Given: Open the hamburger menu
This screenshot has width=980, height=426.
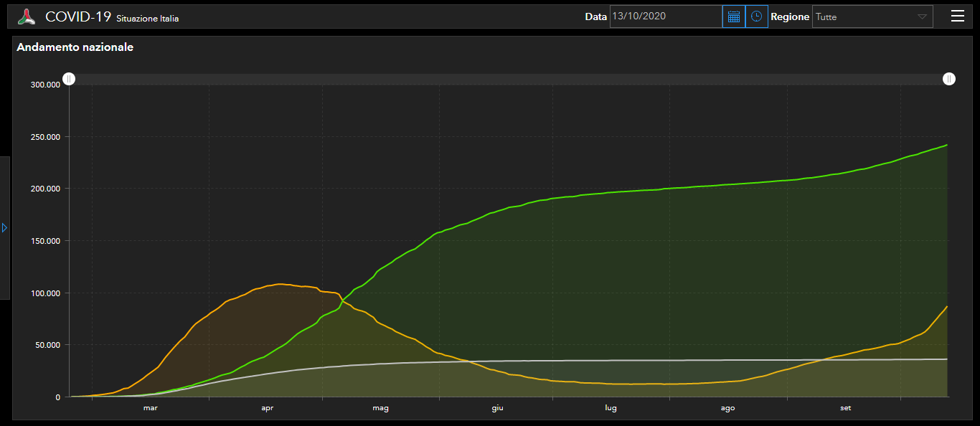Looking at the screenshot, I should tap(957, 16).
